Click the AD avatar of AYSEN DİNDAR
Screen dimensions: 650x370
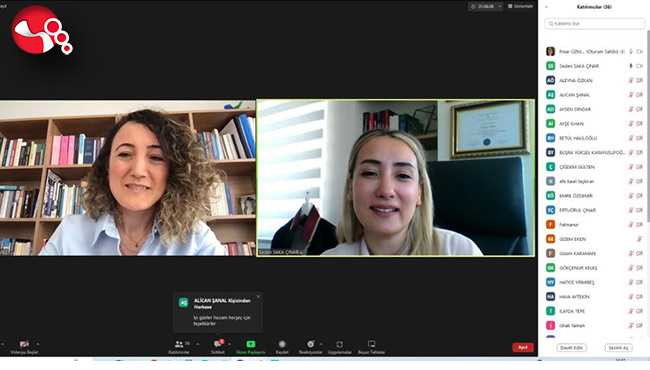550,109
